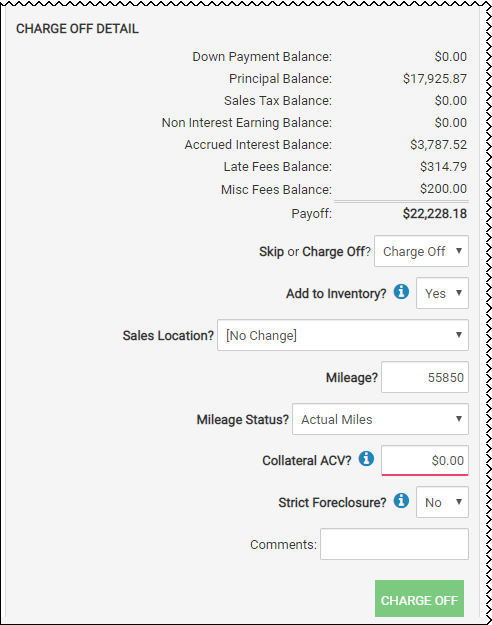Click the info icon next to Collateral ACV
The height and width of the screenshot is (625, 492).
(x=366, y=458)
